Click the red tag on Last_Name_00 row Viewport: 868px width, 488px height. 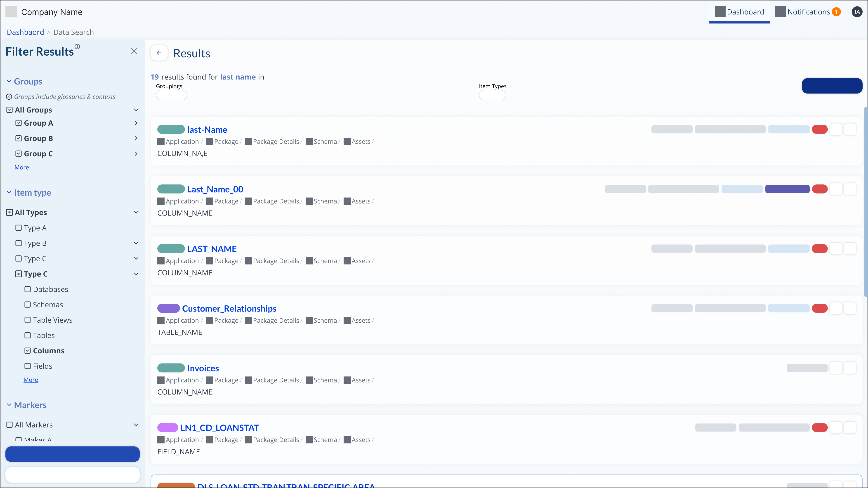click(x=819, y=189)
